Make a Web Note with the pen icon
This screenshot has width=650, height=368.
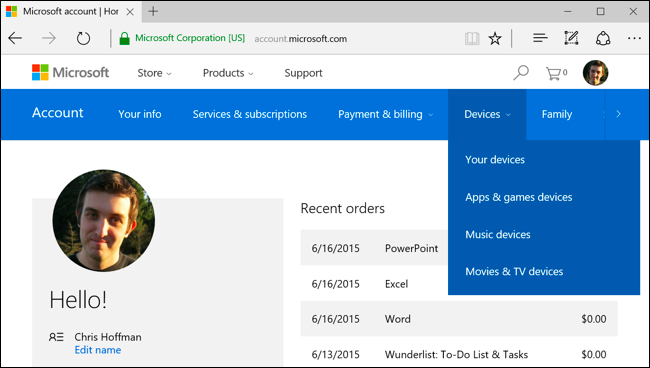pyautogui.click(x=571, y=38)
